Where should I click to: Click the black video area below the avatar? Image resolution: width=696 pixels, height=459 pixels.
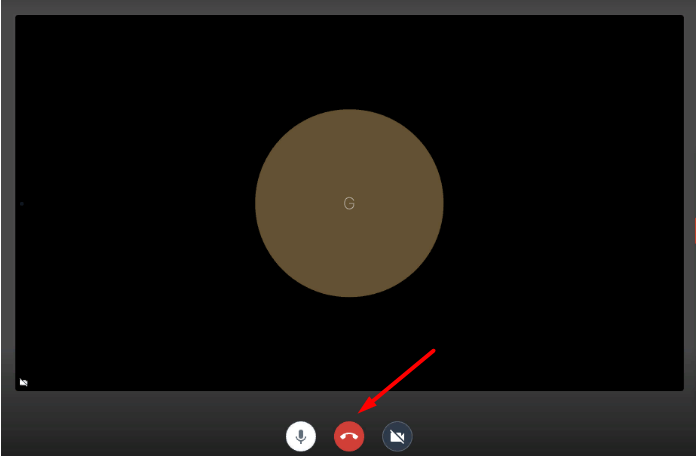(x=349, y=345)
